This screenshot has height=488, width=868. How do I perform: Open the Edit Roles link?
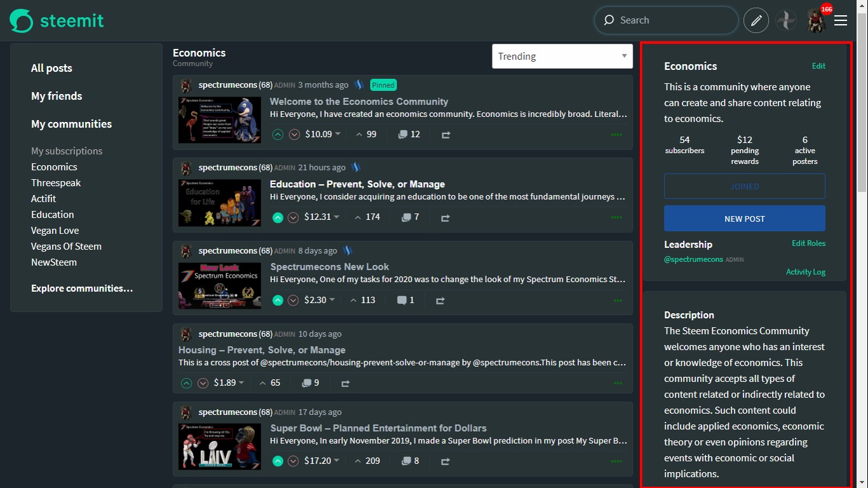pos(809,243)
